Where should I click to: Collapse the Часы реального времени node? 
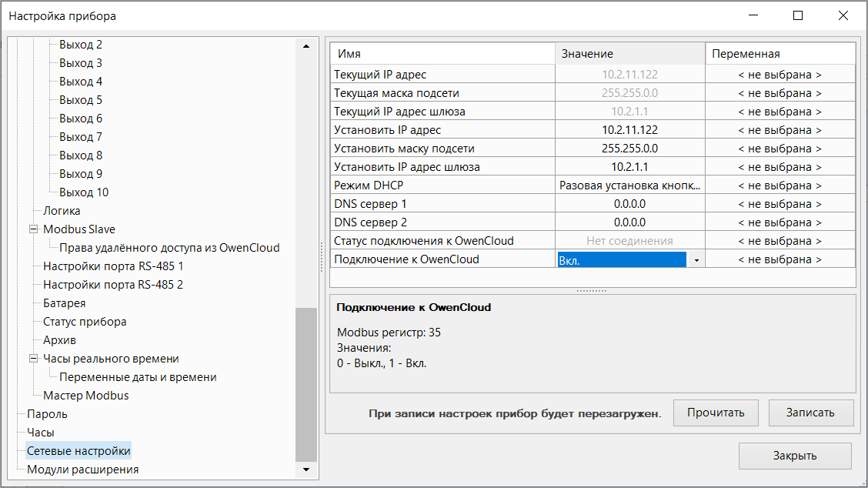[x=33, y=359]
